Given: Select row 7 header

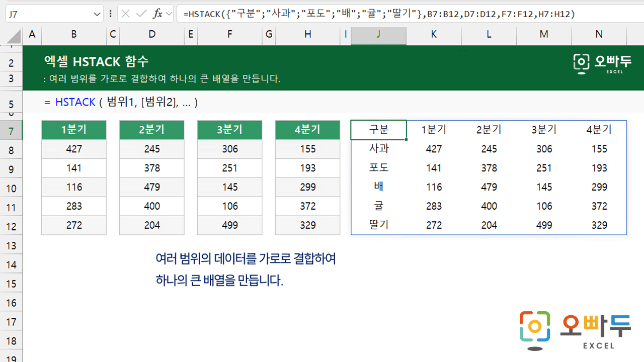Looking at the screenshot, I should tap(12, 131).
